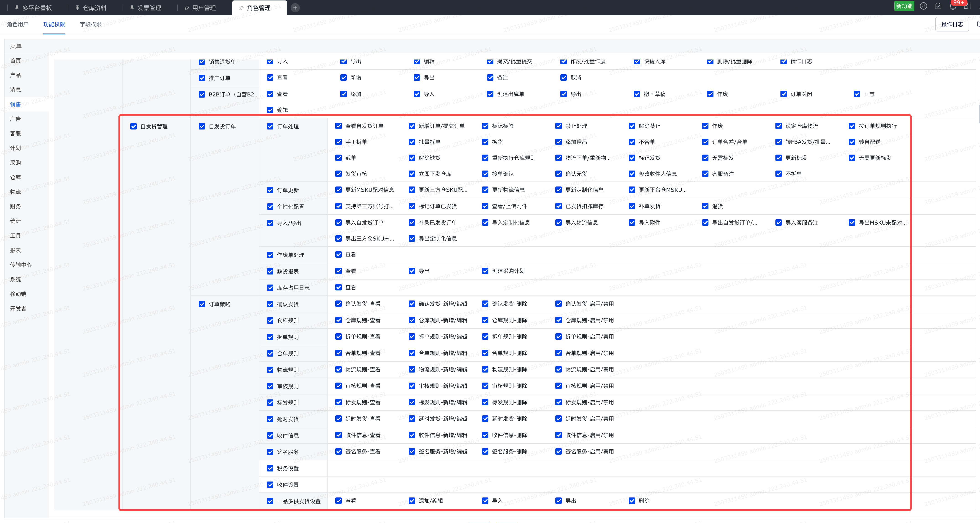Screen dimensions: 980x523
Task: Toggle the 收件设置 checkbox
Action: coord(270,485)
